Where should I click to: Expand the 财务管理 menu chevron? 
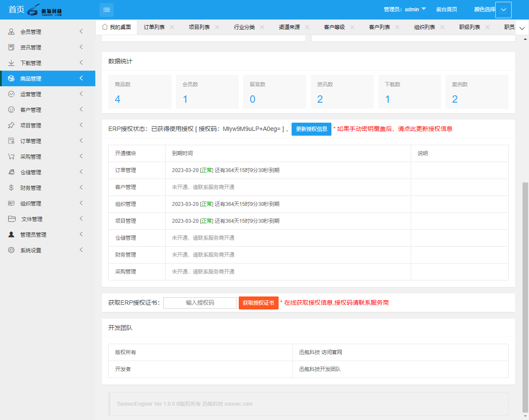tap(81, 187)
